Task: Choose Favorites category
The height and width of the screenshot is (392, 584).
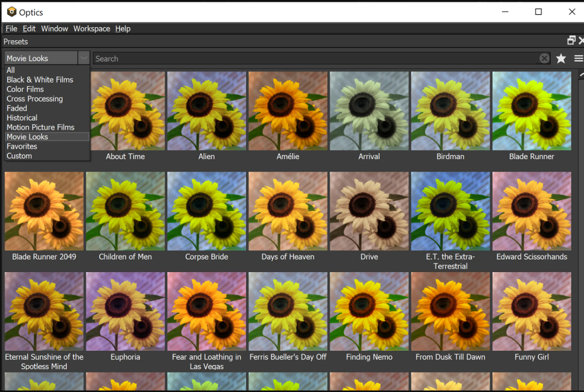Action: 47,146
